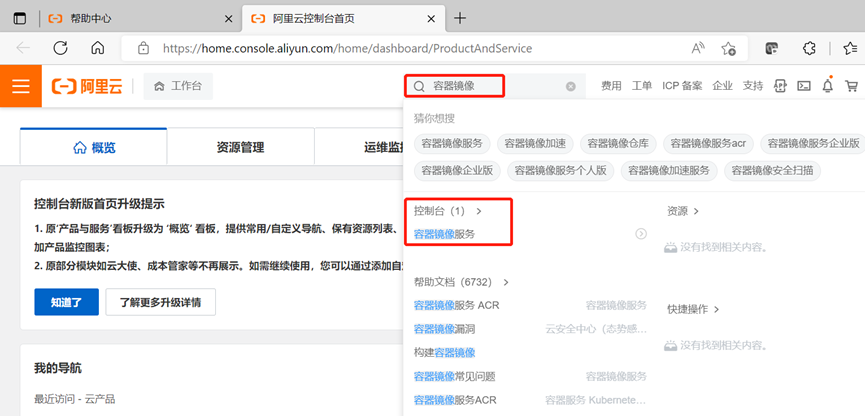Click 控制台新版首页升级提示 heading
This screenshot has height=416, width=865.
click(99, 204)
